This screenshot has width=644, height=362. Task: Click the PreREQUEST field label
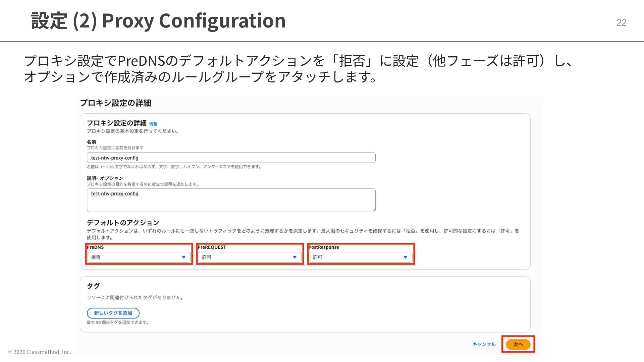pyautogui.click(x=212, y=247)
